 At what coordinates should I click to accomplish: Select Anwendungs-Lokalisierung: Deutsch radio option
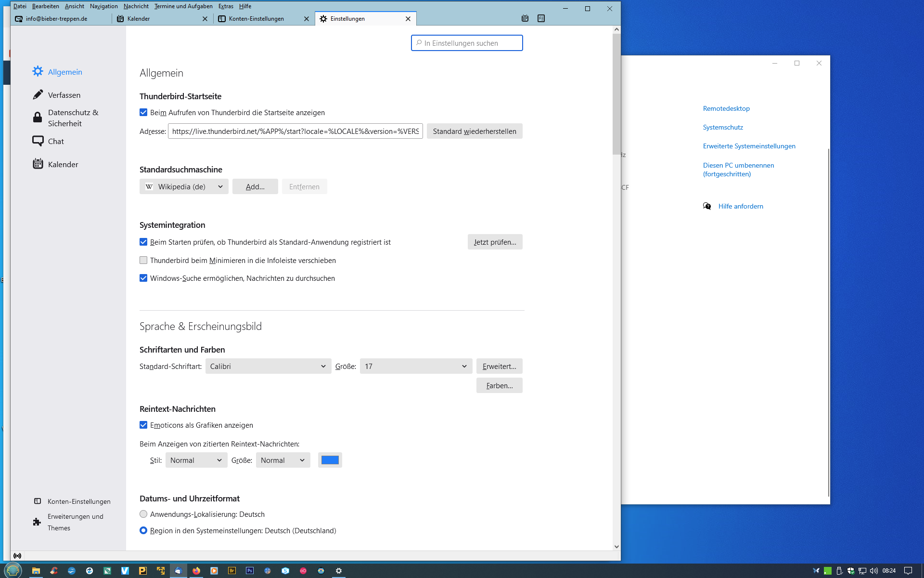point(143,514)
